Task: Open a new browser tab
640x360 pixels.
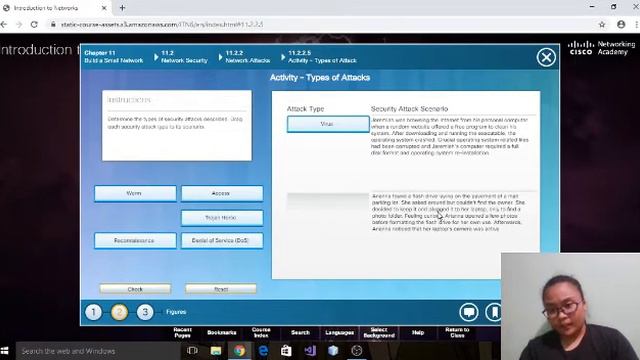Action: click(x=122, y=8)
